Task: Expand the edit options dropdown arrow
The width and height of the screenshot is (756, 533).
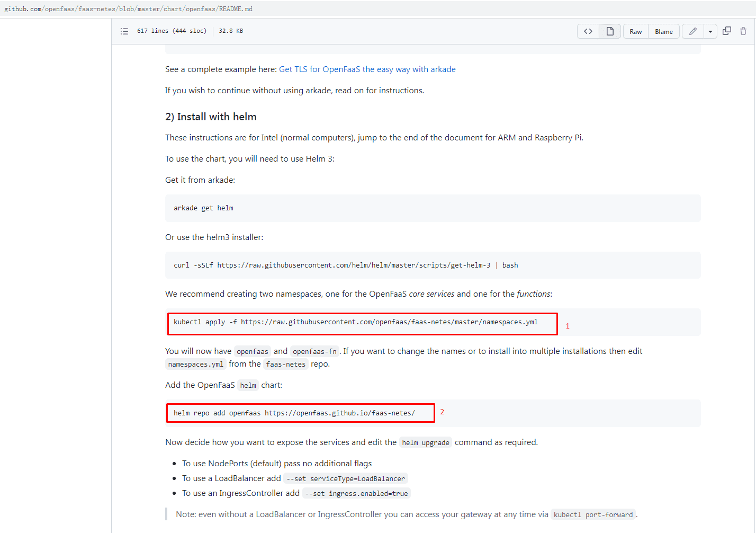Action: pos(710,31)
